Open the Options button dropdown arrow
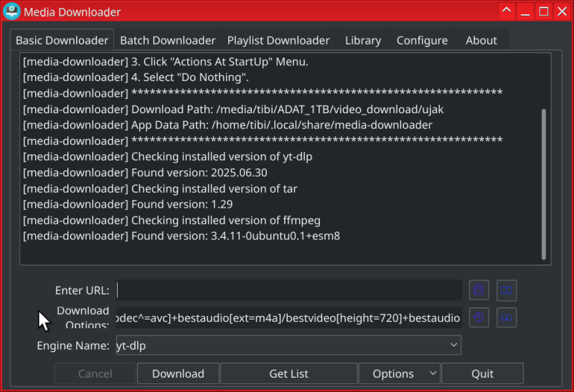 (x=433, y=373)
